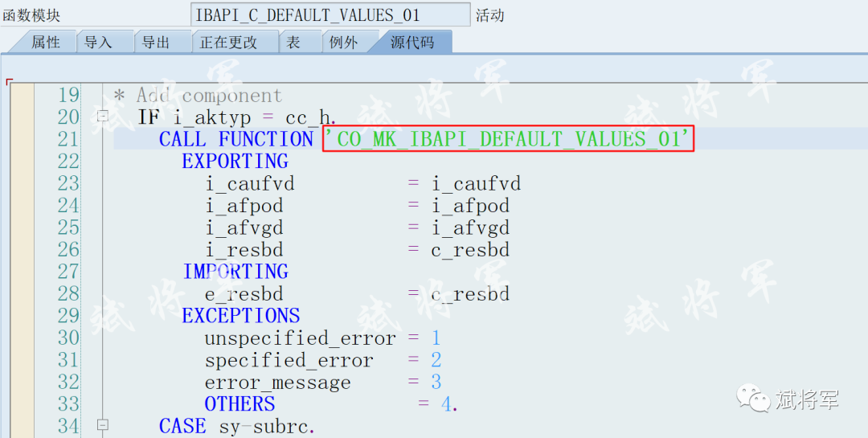The height and width of the screenshot is (438, 868).
Task: Click i_resbd parameter on line 26
Action: (244, 250)
